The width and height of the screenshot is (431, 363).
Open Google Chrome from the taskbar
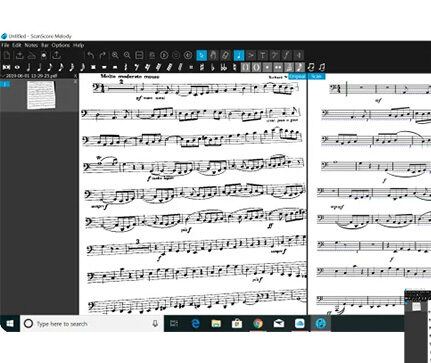[258, 323]
